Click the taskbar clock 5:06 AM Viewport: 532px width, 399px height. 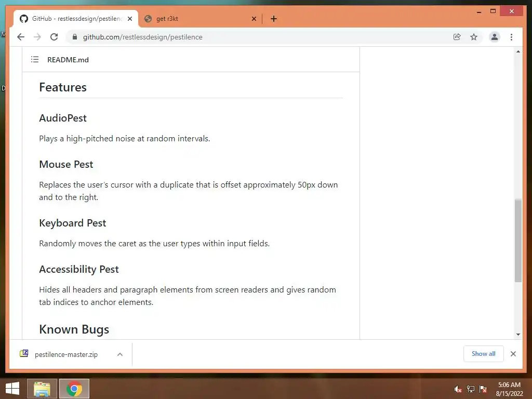pos(509,389)
